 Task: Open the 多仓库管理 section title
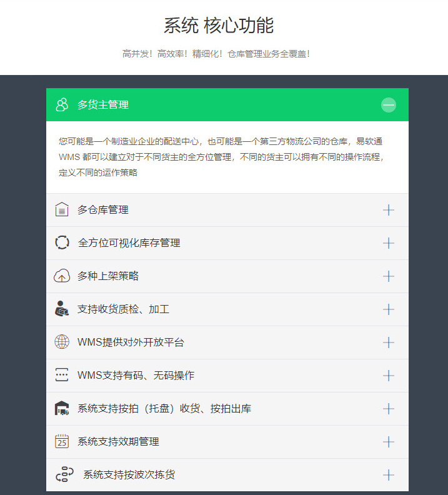coord(103,209)
